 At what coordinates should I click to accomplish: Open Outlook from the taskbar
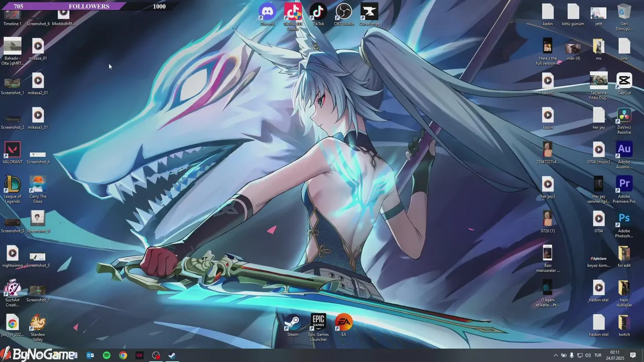pos(90,355)
